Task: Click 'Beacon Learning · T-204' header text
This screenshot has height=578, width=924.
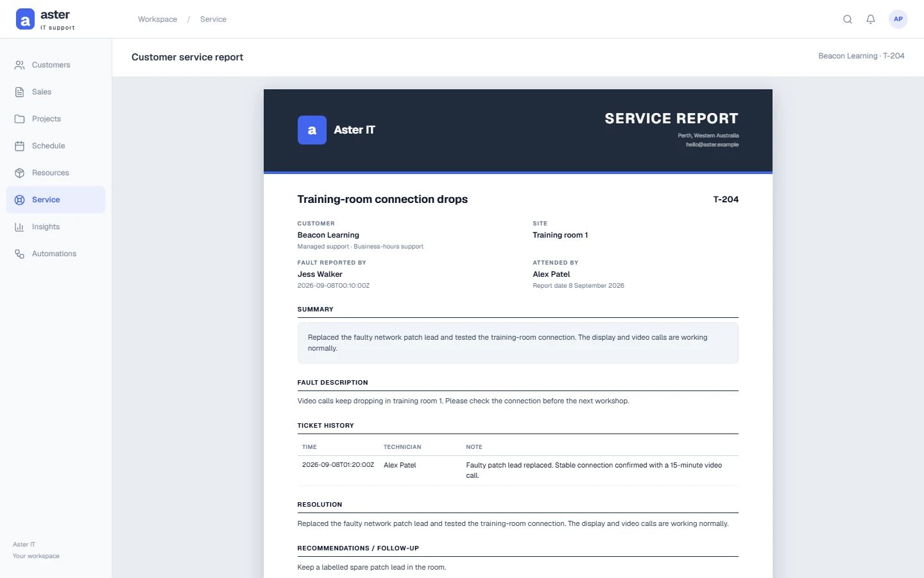Action: pos(861,56)
